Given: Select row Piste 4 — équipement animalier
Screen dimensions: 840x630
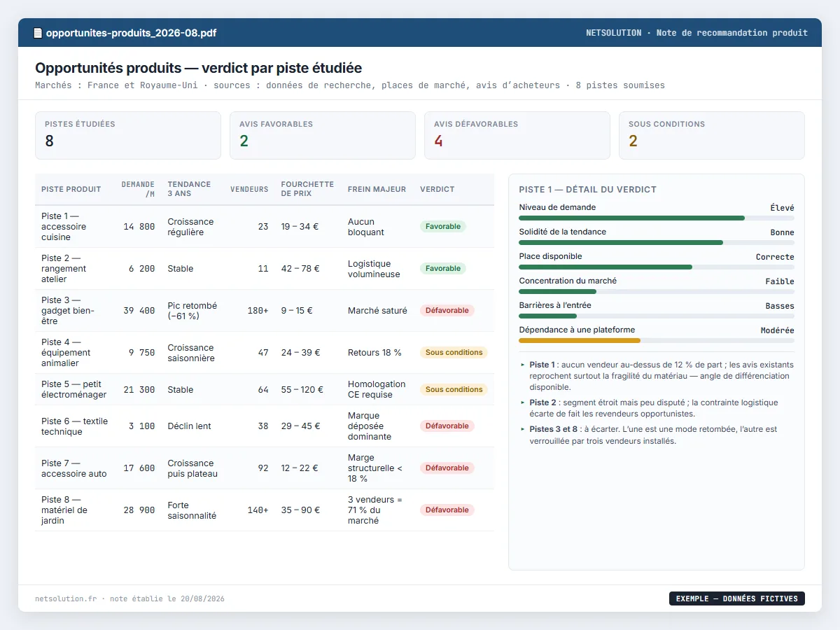Looking at the screenshot, I should coord(265,353).
